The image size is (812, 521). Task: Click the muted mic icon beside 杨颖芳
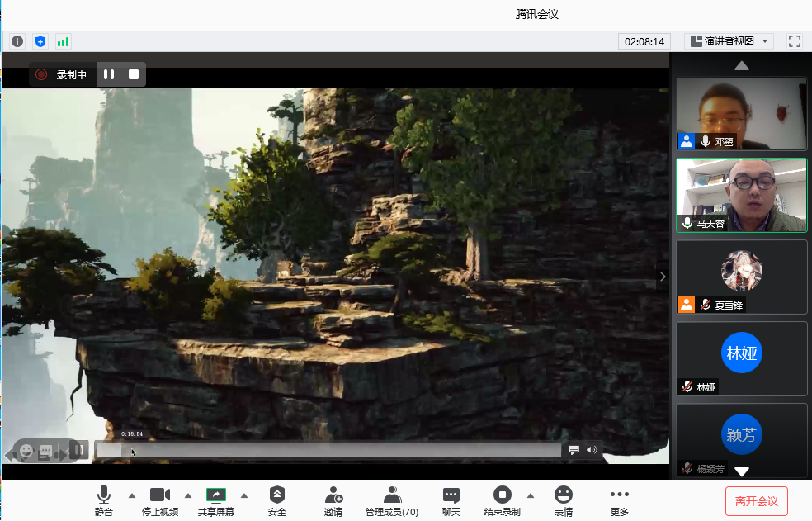pyautogui.click(x=687, y=469)
